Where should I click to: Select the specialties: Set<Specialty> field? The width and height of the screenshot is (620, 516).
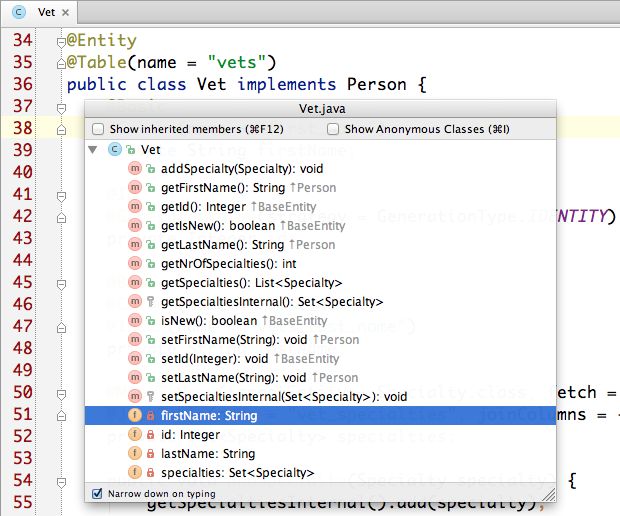point(320,473)
